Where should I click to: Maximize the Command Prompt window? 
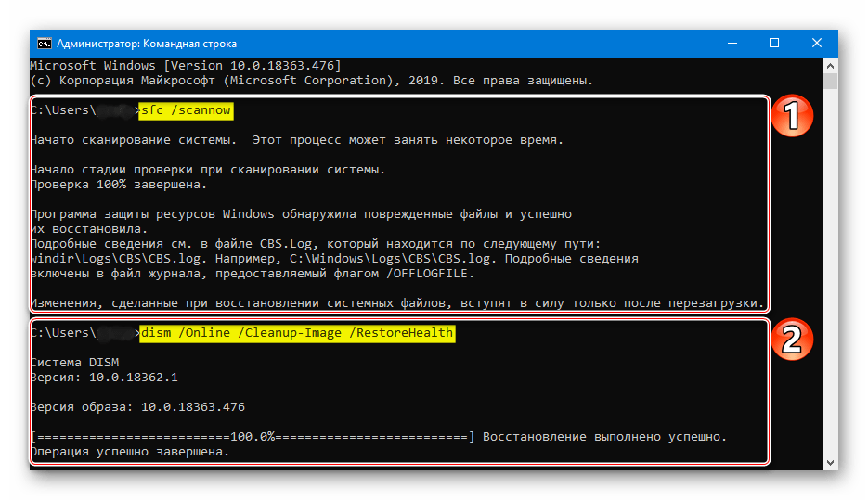(774, 44)
